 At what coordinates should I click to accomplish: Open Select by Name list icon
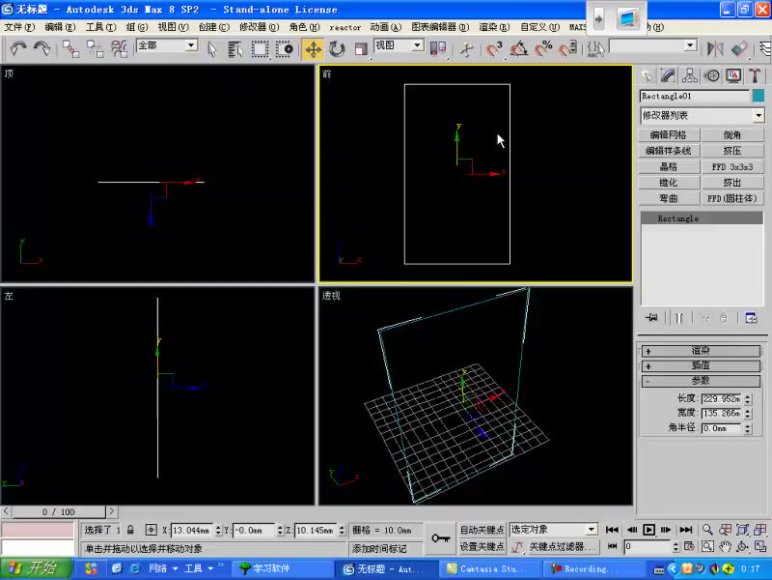(235, 49)
